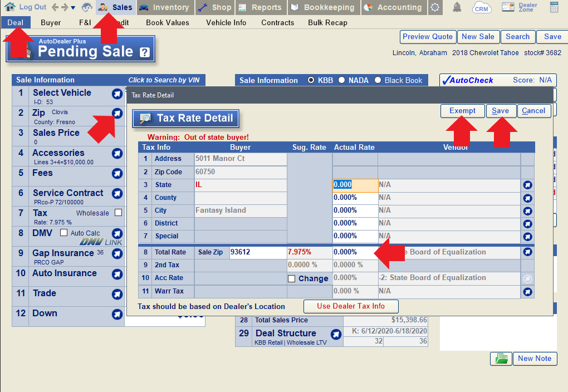The width and height of the screenshot is (568, 392).
Task: Click the Sale Zip 93612 field
Action: (258, 252)
